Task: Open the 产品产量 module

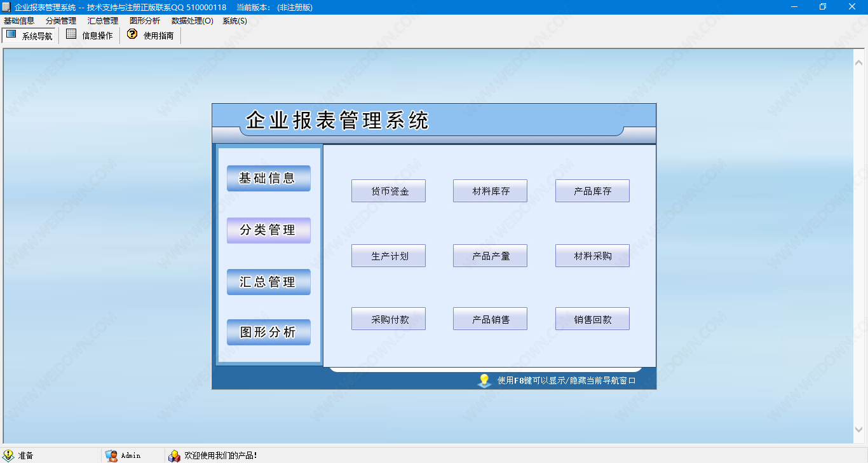Action: click(x=490, y=256)
